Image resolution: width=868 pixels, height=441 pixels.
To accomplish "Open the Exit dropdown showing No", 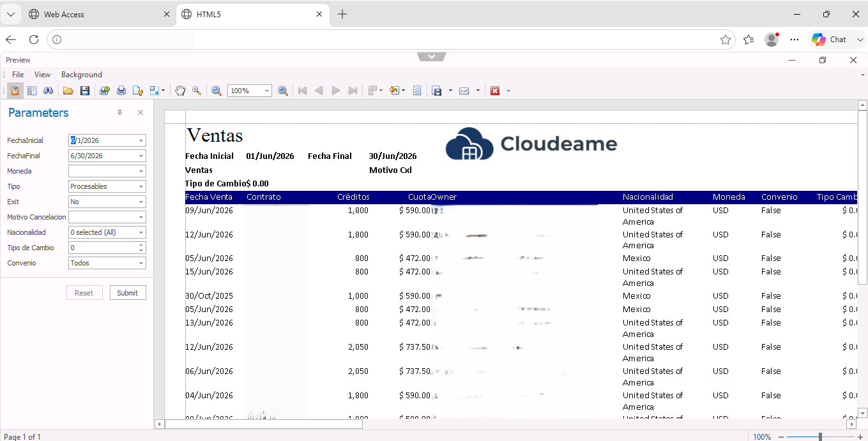I will pyautogui.click(x=141, y=202).
